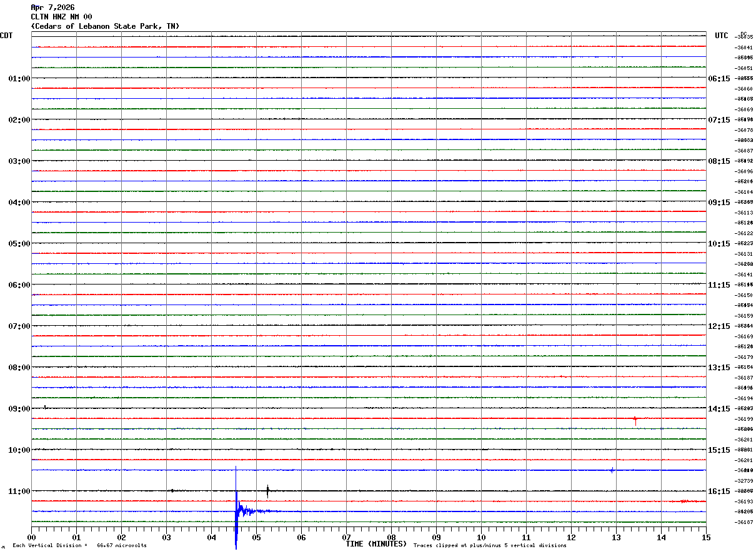The image size is (756, 554).
Task: Click the black spike after minute 05
Action: 267,491
